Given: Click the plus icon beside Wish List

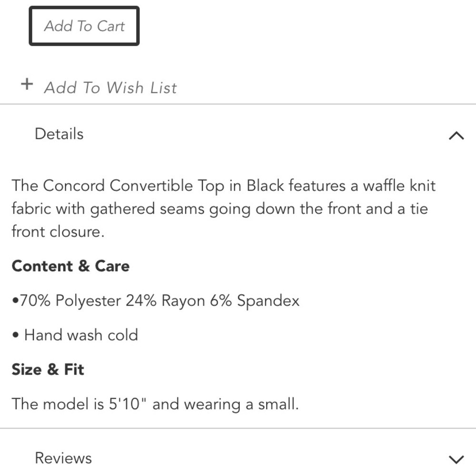Looking at the screenshot, I should (27, 84).
